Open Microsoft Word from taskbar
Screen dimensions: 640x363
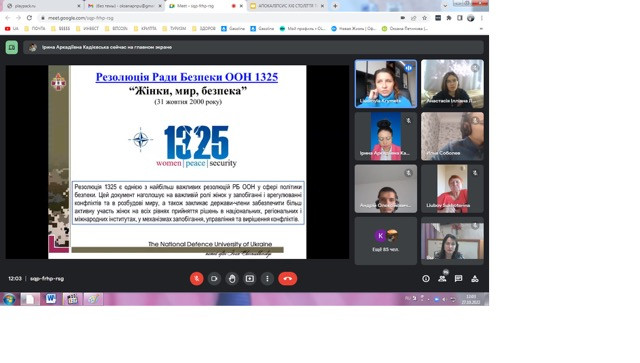pos(51,299)
